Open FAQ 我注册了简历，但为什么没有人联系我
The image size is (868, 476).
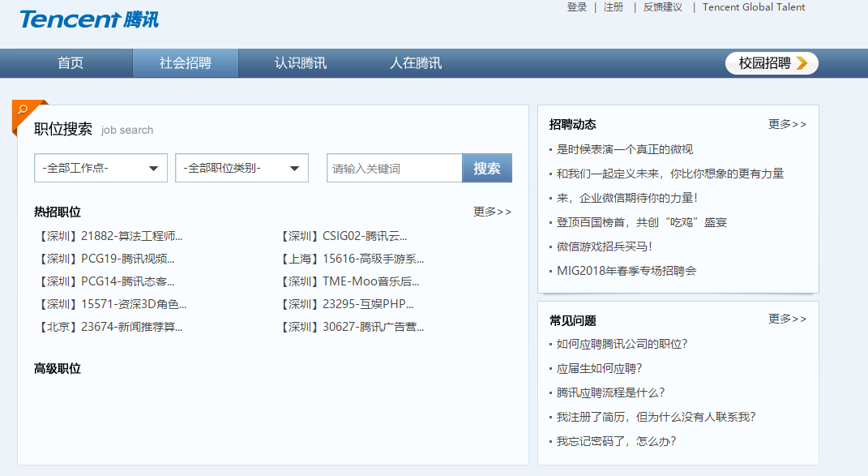[656, 418]
